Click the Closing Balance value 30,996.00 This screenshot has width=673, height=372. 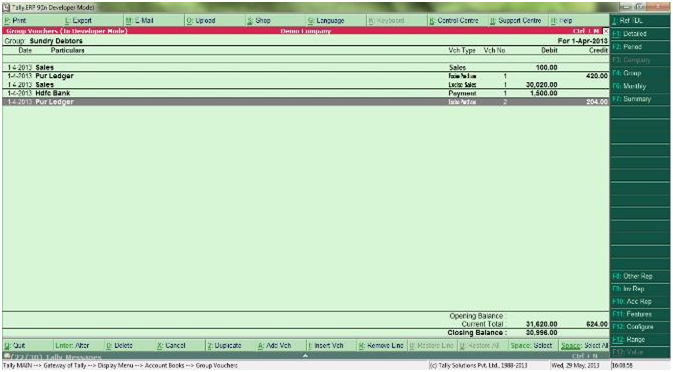click(x=542, y=333)
